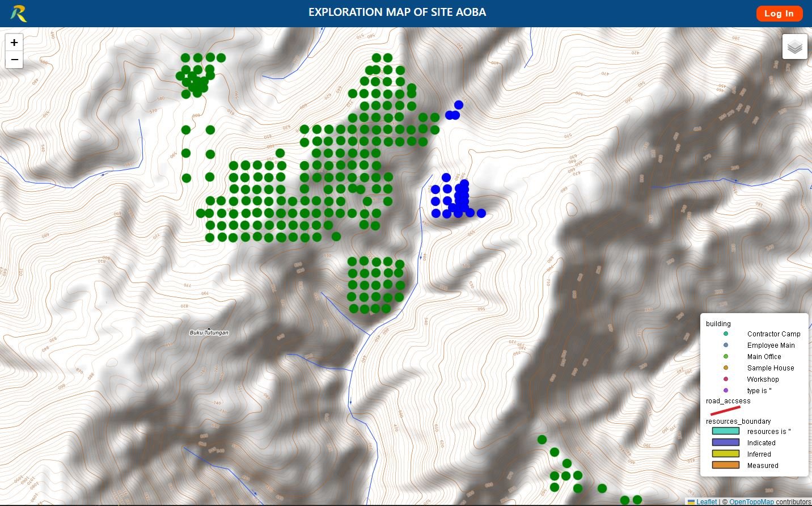Open the map layers control
Screen dimensions: 812x506
tap(794, 47)
